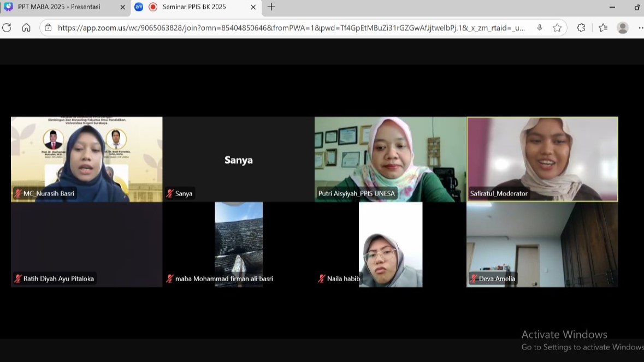Open site information lock icon in address bar
Screen dimensions: 644x362
(48, 28)
